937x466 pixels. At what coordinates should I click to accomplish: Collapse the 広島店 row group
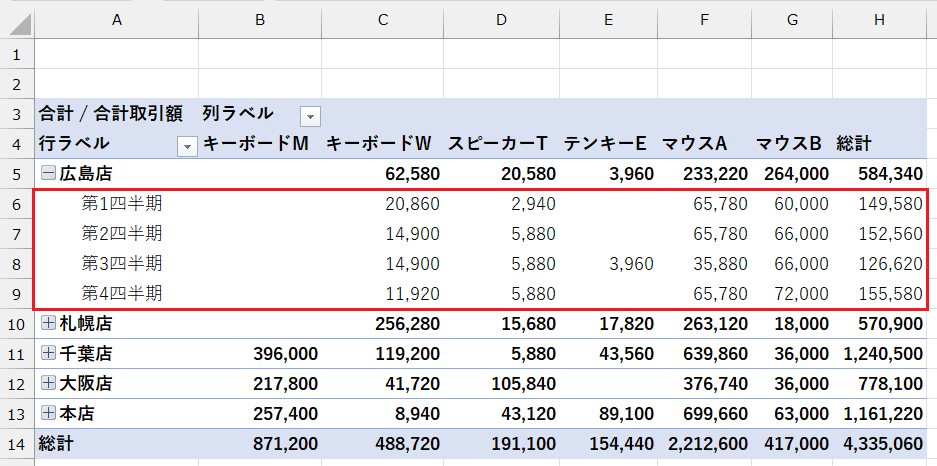click(47, 174)
